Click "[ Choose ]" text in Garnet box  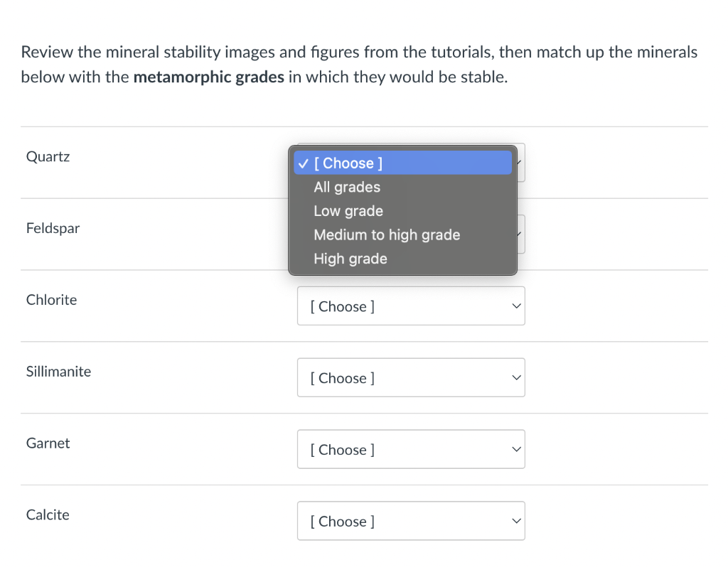(x=343, y=450)
